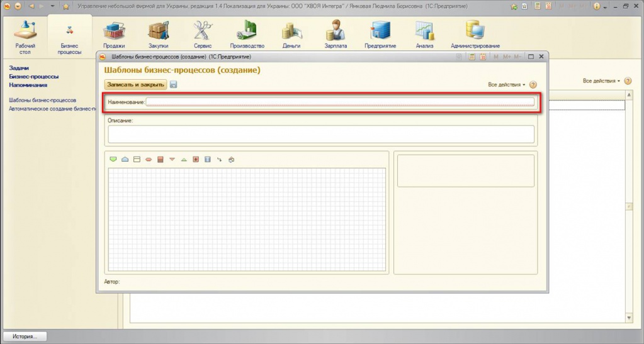The image size is (644, 344).
Task: Select the connector line arrow tool
Action: tap(219, 159)
